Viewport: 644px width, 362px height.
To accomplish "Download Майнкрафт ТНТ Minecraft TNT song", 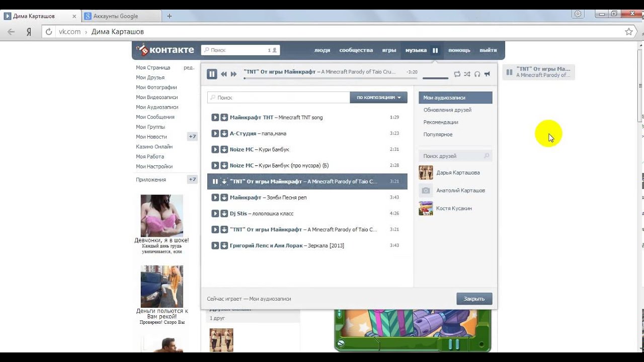I will [x=224, y=117].
